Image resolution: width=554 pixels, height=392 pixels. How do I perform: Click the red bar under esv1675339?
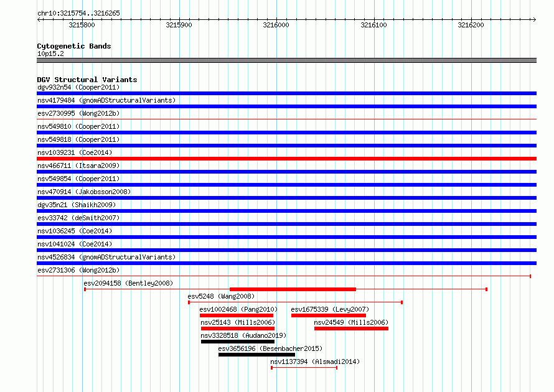click(329, 315)
